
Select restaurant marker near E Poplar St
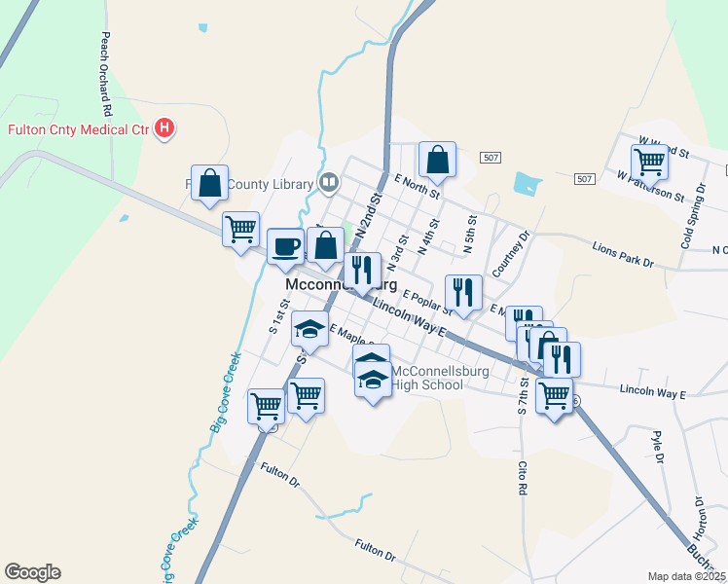pyautogui.click(x=463, y=294)
